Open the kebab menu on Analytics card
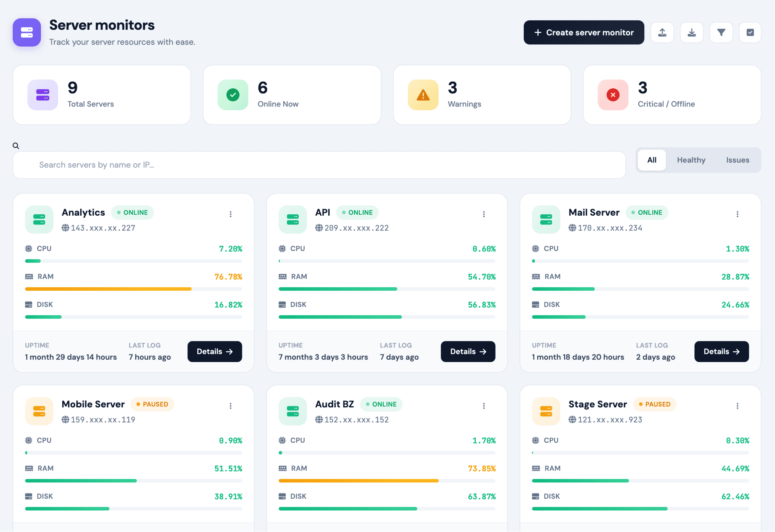The image size is (775, 532). (230, 214)
